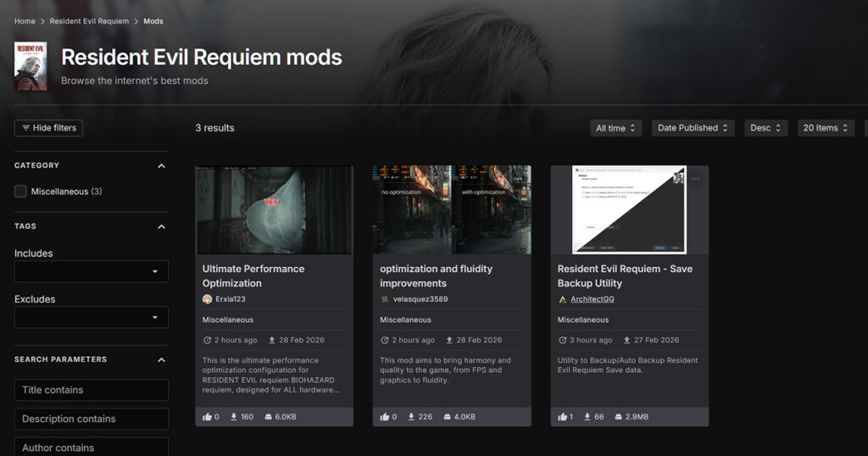Viewport: 868px width, 456px height.
Task: Open optimization comparison thumbnail image
Action: click(x=452, y=209)
